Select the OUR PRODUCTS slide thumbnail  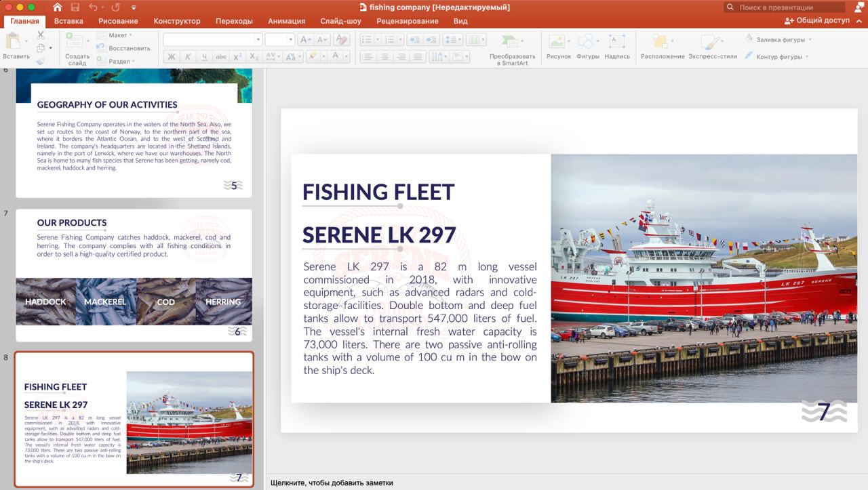coord(134,274)
